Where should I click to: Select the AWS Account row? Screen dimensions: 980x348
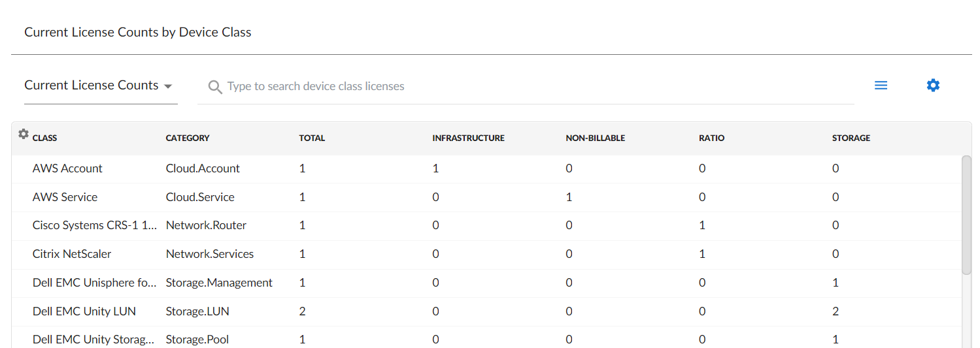tap(67, 168)
